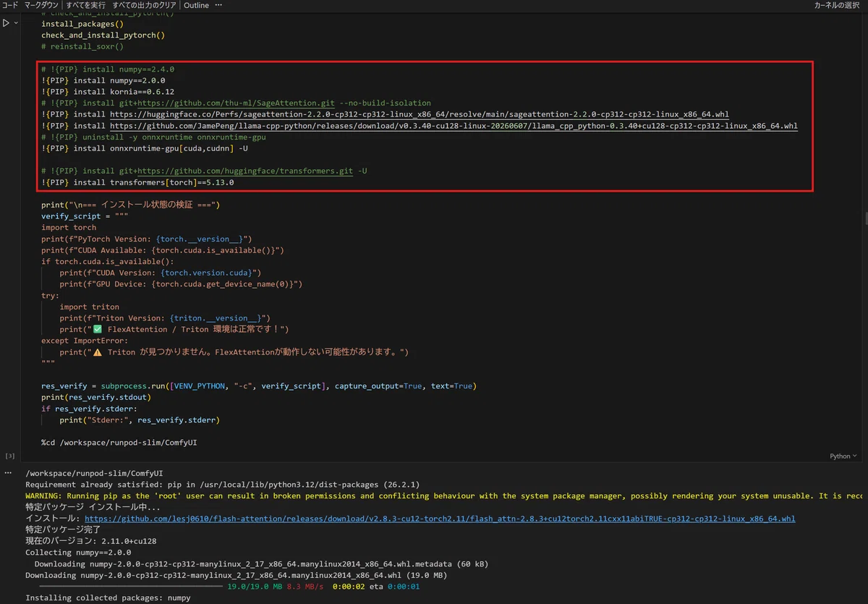Click the [3] execution count indicator
The height and width of the screenshot is (604, 868).
9,456
